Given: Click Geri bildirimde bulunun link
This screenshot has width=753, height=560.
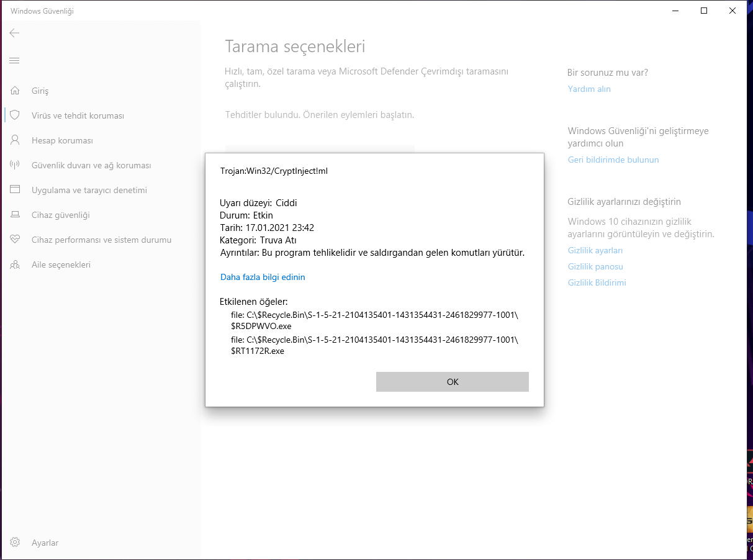Looking at the screenshot, I should tap(613, 160).
